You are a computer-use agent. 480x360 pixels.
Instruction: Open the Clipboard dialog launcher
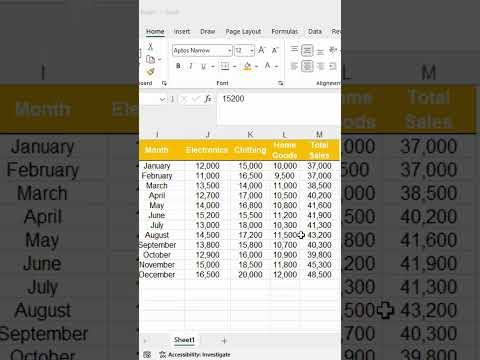click(x=164, y=83)
